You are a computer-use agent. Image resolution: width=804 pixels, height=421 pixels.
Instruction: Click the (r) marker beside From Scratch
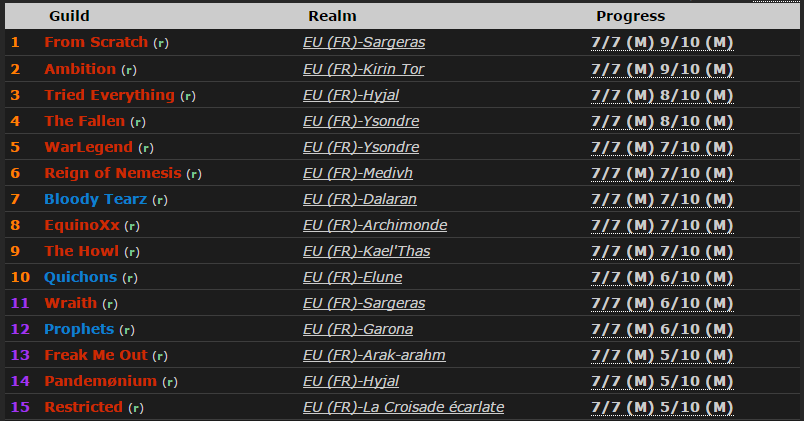[x=159, y=44]
